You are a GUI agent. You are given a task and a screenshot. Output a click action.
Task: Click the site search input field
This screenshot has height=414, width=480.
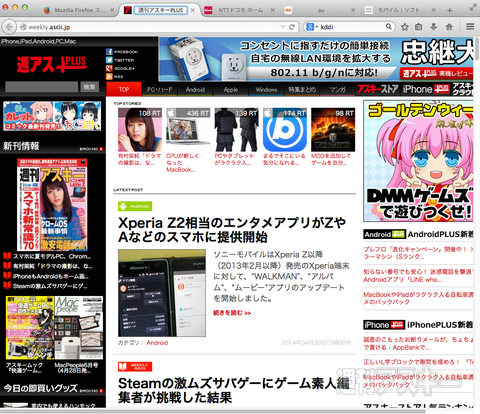[42, 87]
